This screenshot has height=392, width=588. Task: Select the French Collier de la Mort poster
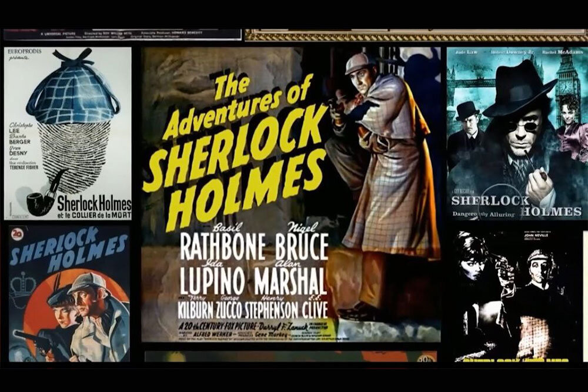68,133
